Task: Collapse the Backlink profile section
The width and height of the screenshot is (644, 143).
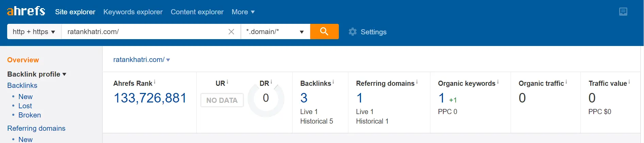Action: (x=37, y=74)
